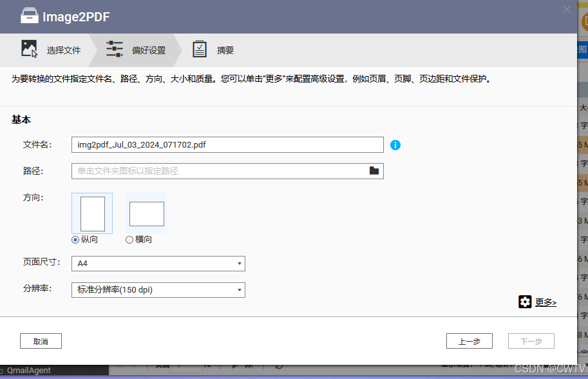Click the 取消 button
This screenshot has width=588, height=379.
pos(41,341)
